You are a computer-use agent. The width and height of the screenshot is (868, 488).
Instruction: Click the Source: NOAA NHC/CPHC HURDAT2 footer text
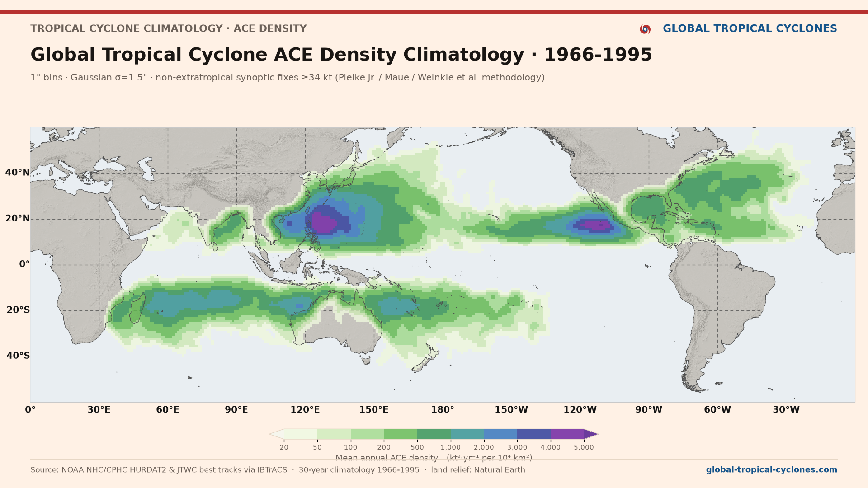click(x=278, y=470)
